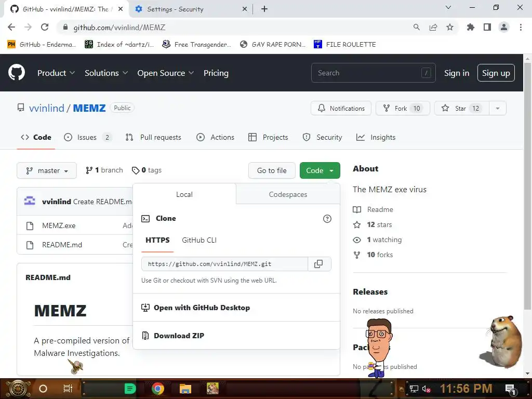Viewport: 532px width, 399px height.
Task: Click the GitHub search field
Action: (x=373, y=73)
